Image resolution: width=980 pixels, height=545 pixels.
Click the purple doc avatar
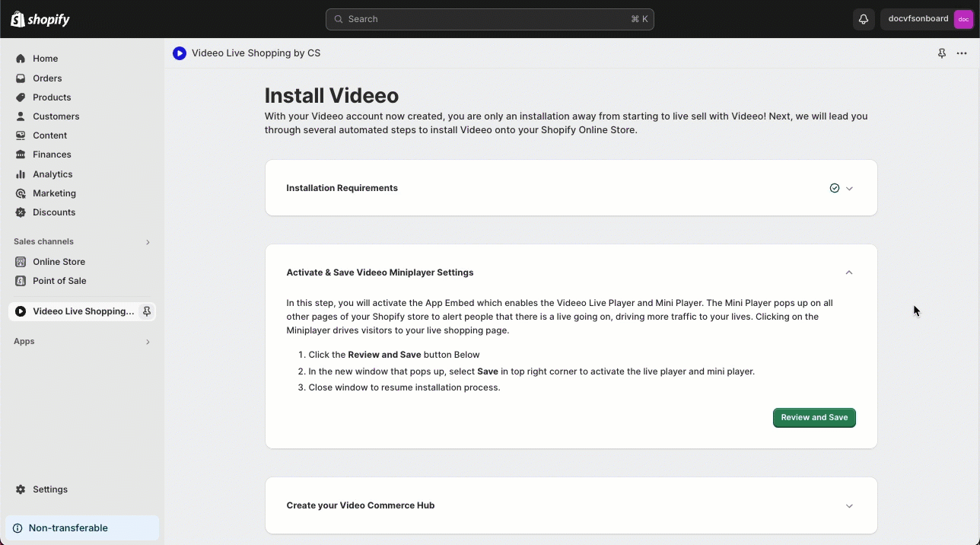[x=963, y=19]
